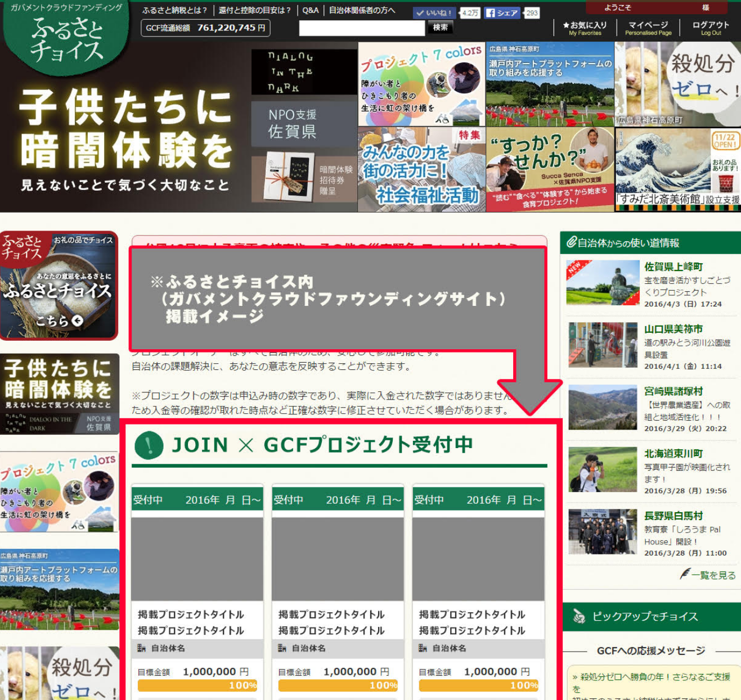
Task: Open 宮崎県諸塚村 news link
Action: click(673, 391)
